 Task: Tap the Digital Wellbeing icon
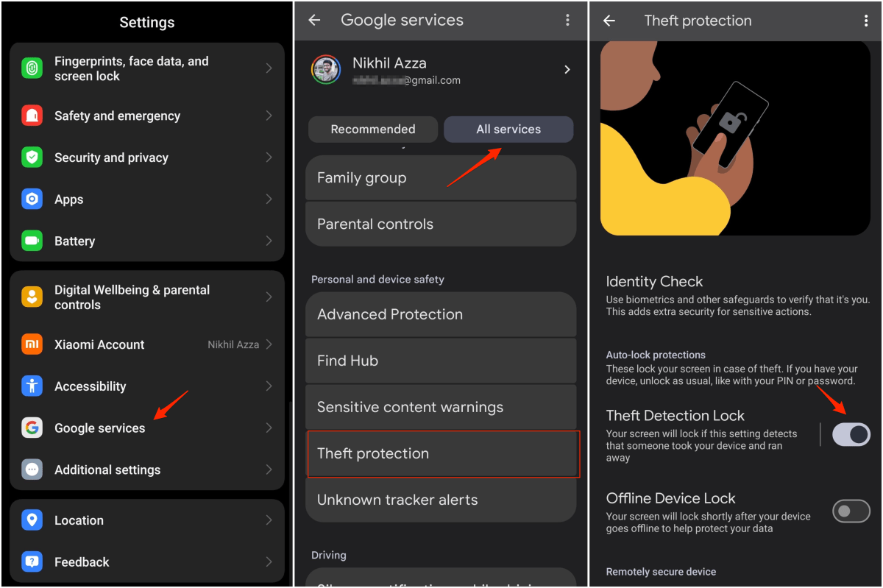click(x=32, y=297)
